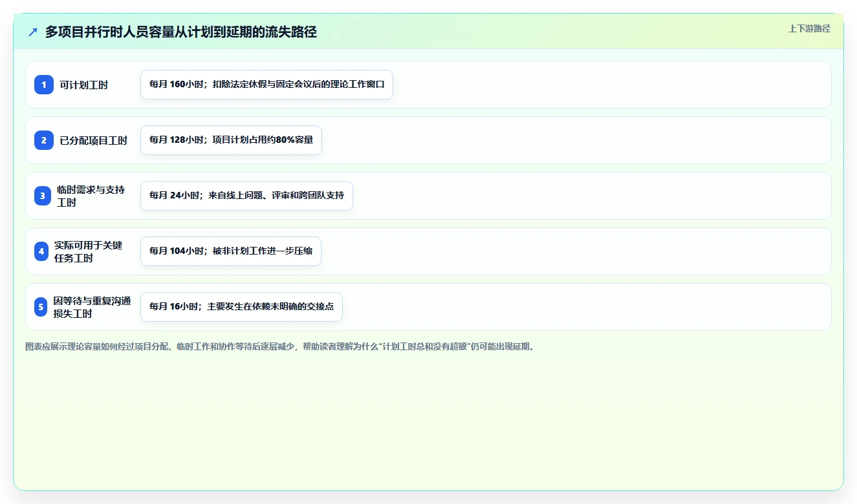Click the chart title 多项目并行时人员容量从计划到延期的流失路径
This screenshot has height=504, width=857.
pyautogui.click(x=181, y=32)
